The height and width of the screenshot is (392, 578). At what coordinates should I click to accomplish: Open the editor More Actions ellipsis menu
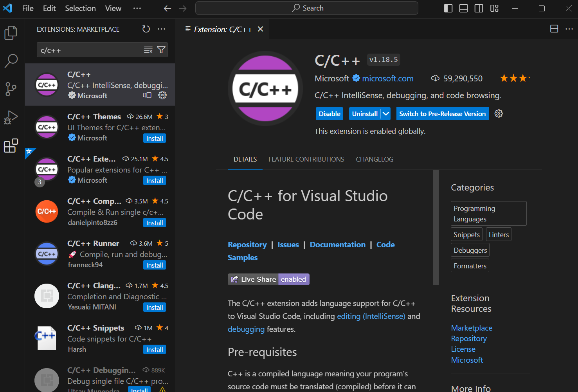coord(569,29)
